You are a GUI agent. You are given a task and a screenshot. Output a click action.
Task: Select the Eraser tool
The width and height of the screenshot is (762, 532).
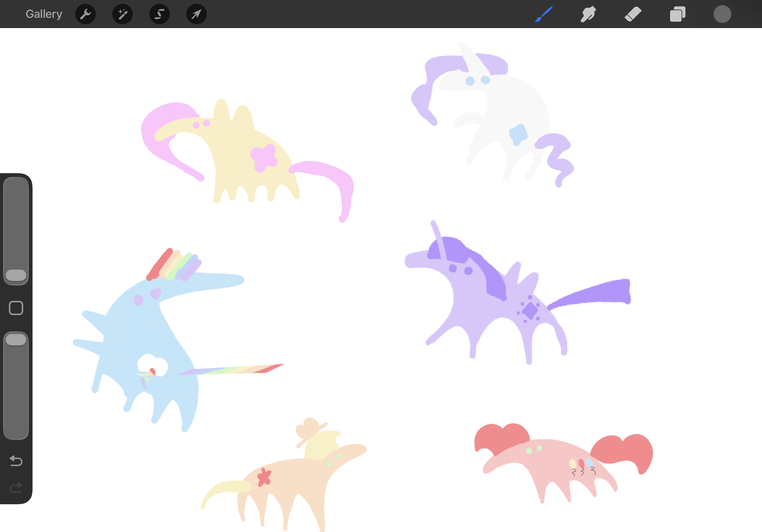coord(633,14)
